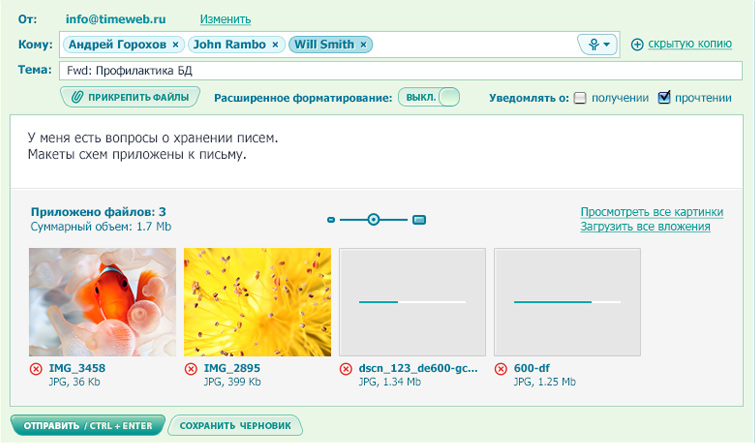Toggle Расширенное форматирование switch
The image size is (755, 443).
click(429, 97)
